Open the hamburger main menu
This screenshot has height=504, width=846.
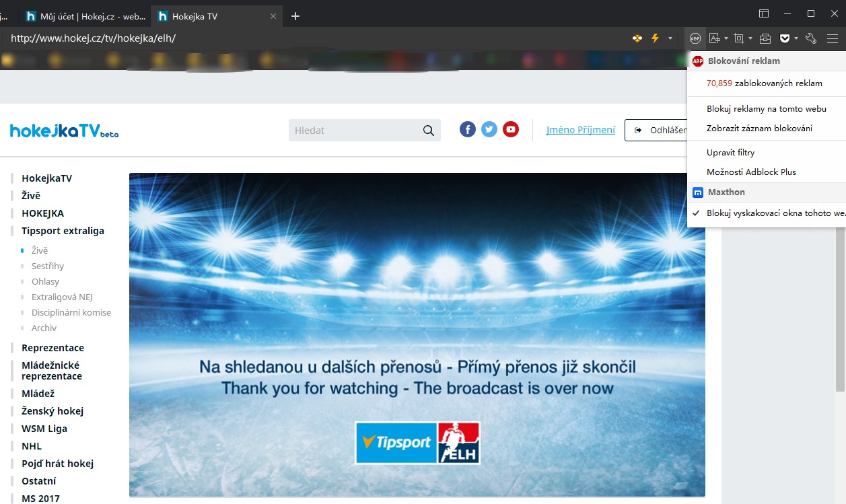[x=833, y=38]
